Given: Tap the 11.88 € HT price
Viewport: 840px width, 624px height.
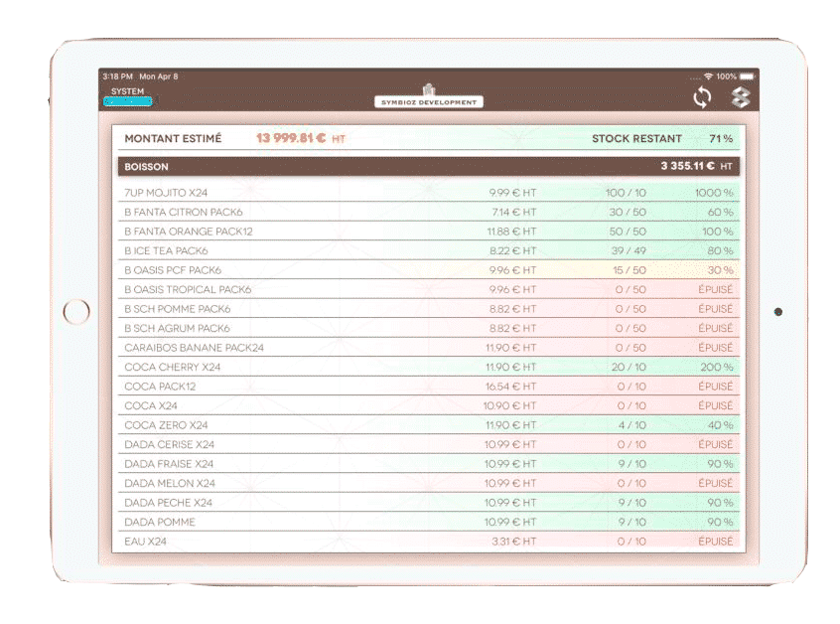Looking at the screenshot, I should point(511,232).
